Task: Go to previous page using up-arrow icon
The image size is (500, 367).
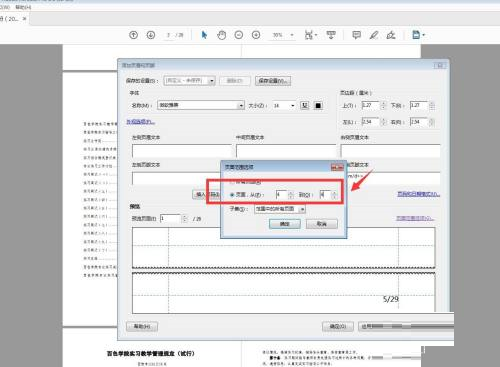Action: 133,35
